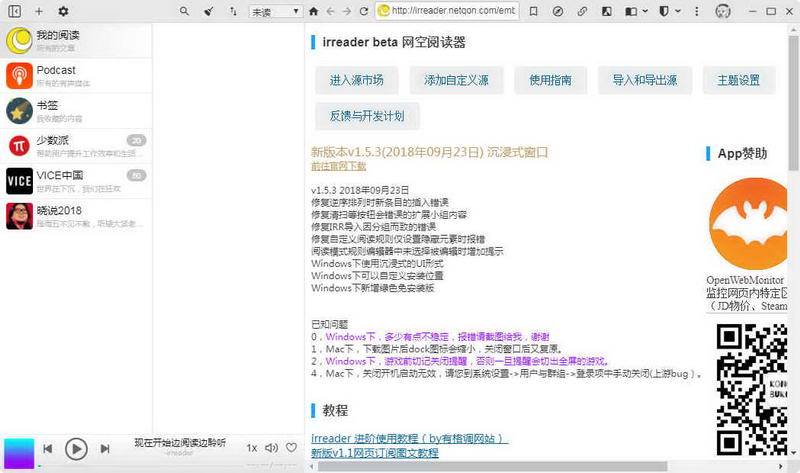Click the volume speaker icon
The width and height of the screenshot is (800, 473).
coord(271,448)
